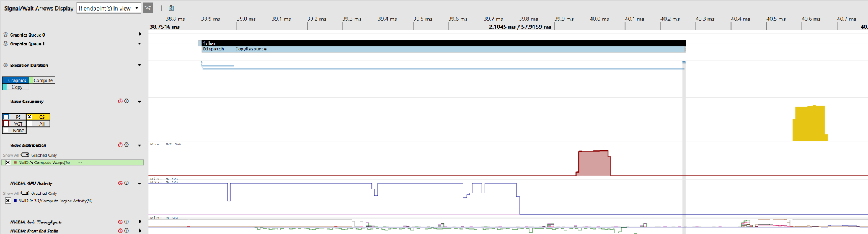Screen dimensions: 868x234
Task: Toggle Graphed Only switch under Wave Distribution
Action: click(x=25, y=155)
